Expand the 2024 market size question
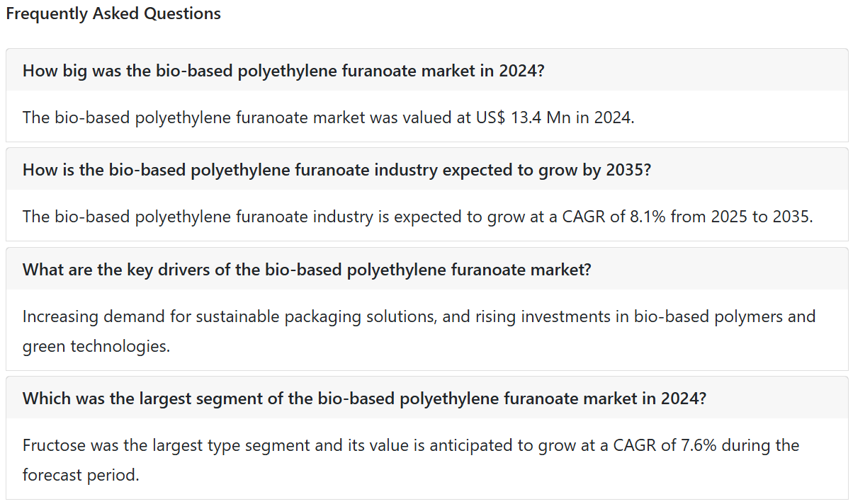 pos(426,70)
